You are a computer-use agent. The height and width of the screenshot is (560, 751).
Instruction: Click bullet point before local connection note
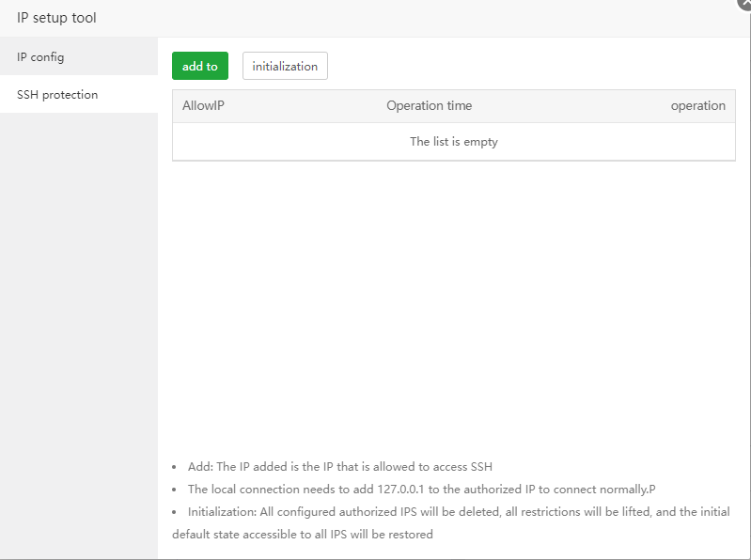tap(176, 490)
